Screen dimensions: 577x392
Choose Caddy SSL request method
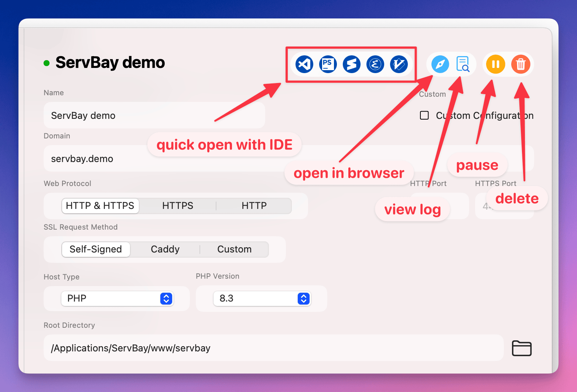(x=165, y=249)
